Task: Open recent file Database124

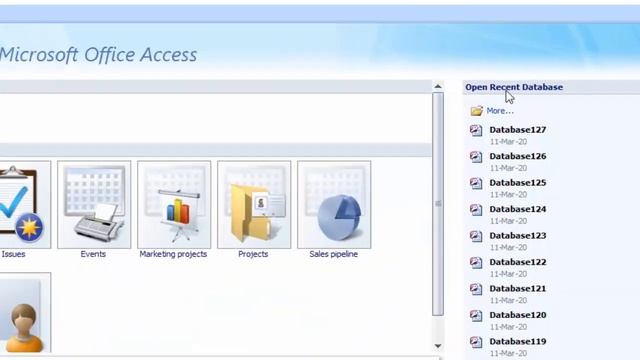Action: coord(518,209)
